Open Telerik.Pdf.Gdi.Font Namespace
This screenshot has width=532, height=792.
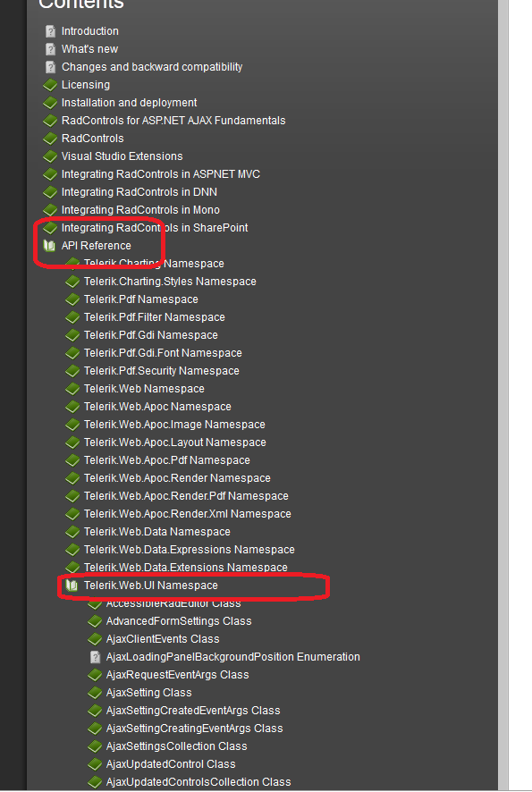[163, 353]
